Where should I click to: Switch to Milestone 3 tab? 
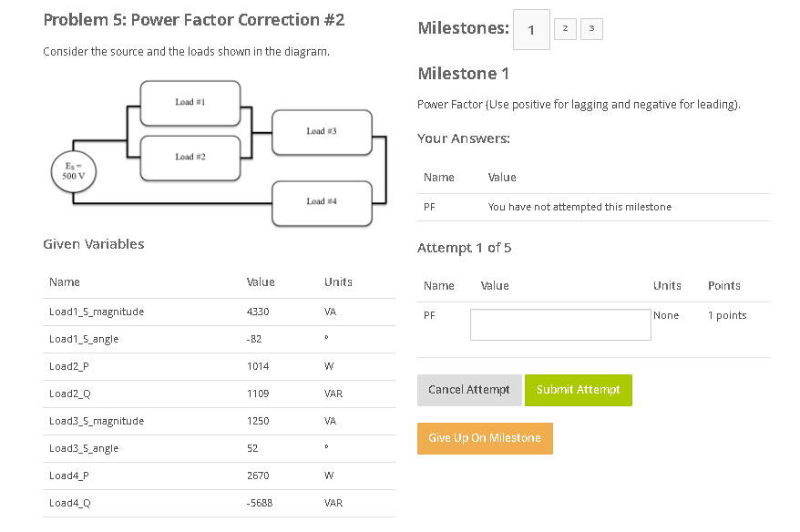coord(591,28)
